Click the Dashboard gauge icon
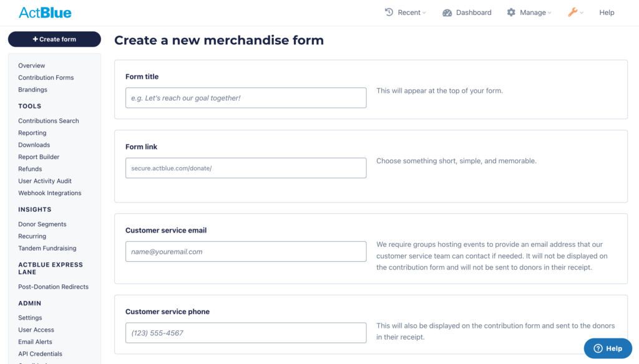This screenshot has width=639, height=364. 447,12
